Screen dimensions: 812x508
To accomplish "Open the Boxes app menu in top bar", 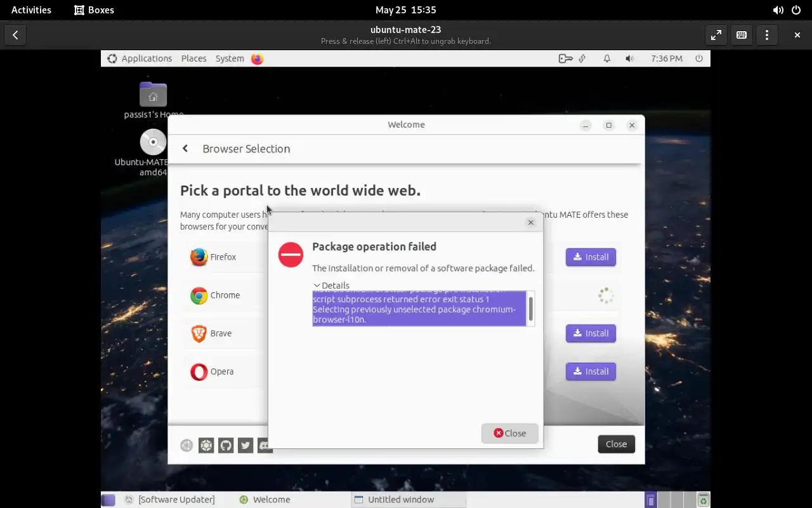I will pos(94,10).
